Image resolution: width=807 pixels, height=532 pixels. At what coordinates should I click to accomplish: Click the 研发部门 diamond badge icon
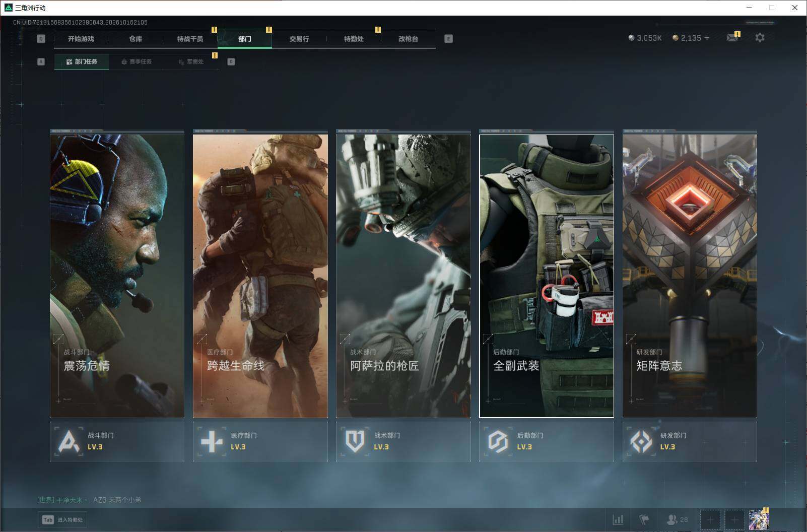click(641, 441)
